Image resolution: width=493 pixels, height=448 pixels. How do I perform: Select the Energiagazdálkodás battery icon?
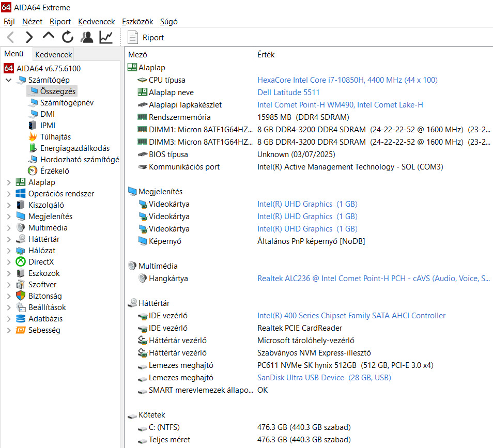point(33,148)
